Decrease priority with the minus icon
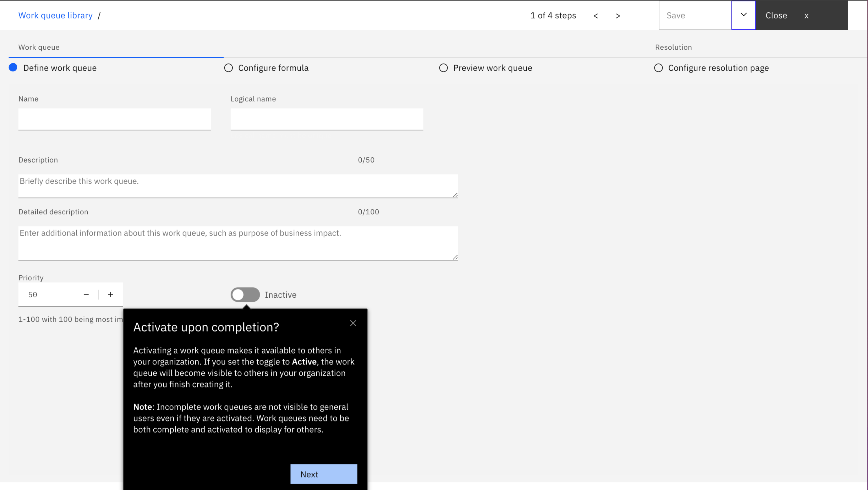868x490 pixels. click(x=86, y=294)
